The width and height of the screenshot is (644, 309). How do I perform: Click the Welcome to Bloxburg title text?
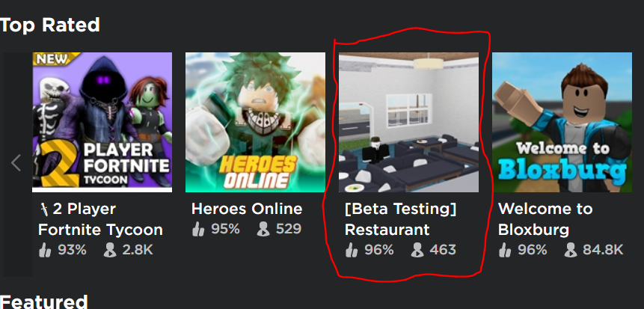point(545,219)
